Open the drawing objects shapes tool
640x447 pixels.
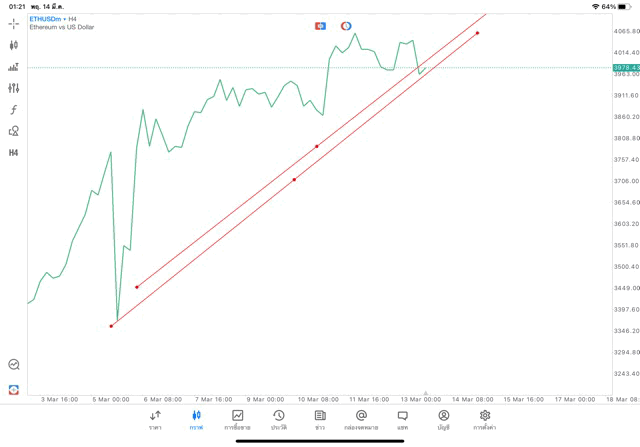pos(14,131)
